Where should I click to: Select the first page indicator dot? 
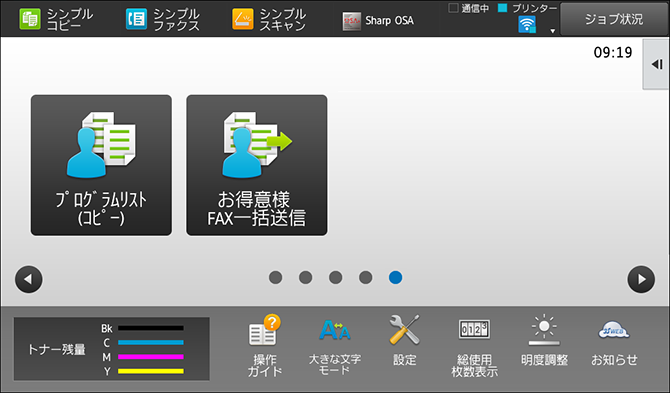coord(276,278)
